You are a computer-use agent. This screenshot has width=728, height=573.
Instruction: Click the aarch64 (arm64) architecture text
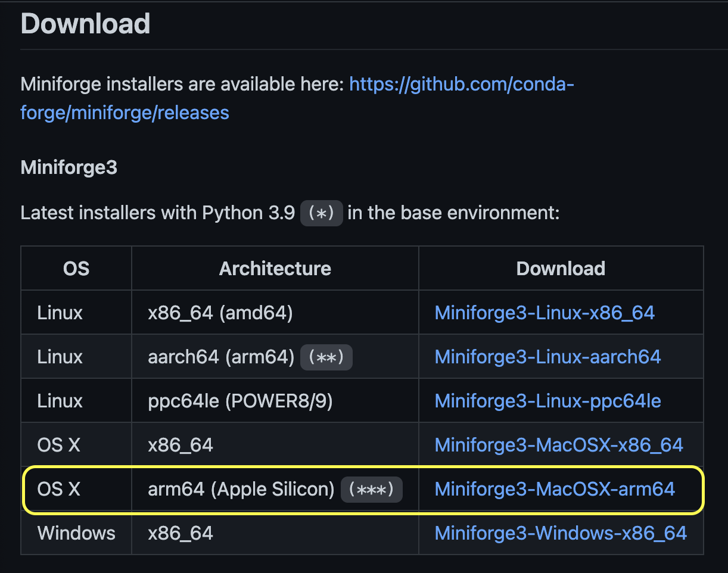point(221,357)
